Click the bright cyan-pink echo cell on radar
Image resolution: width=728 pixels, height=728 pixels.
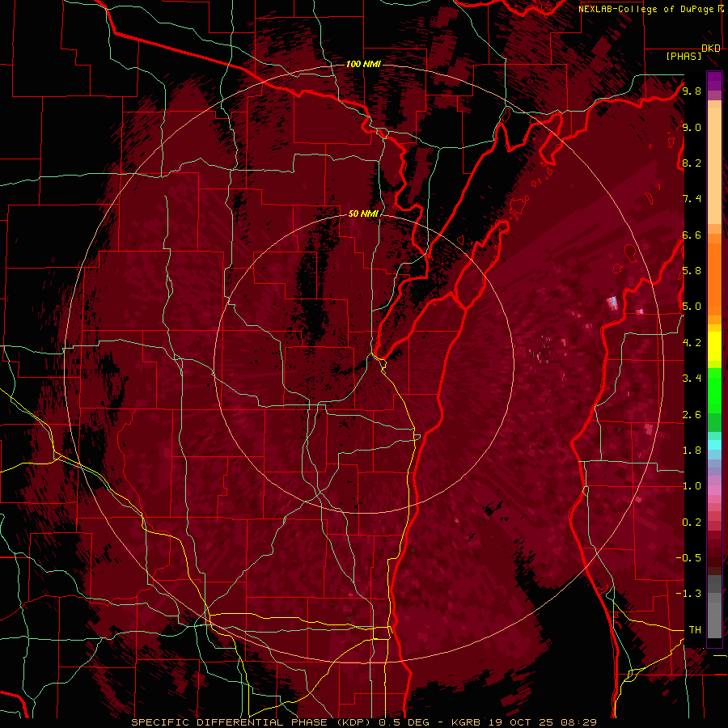pyautogui.click(x=613, y=303)
